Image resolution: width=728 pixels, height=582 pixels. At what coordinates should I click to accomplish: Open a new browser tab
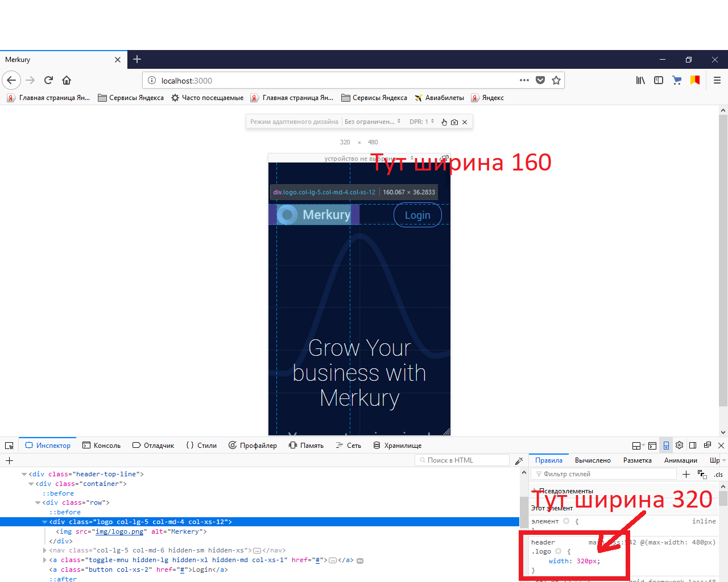[137, 59]
